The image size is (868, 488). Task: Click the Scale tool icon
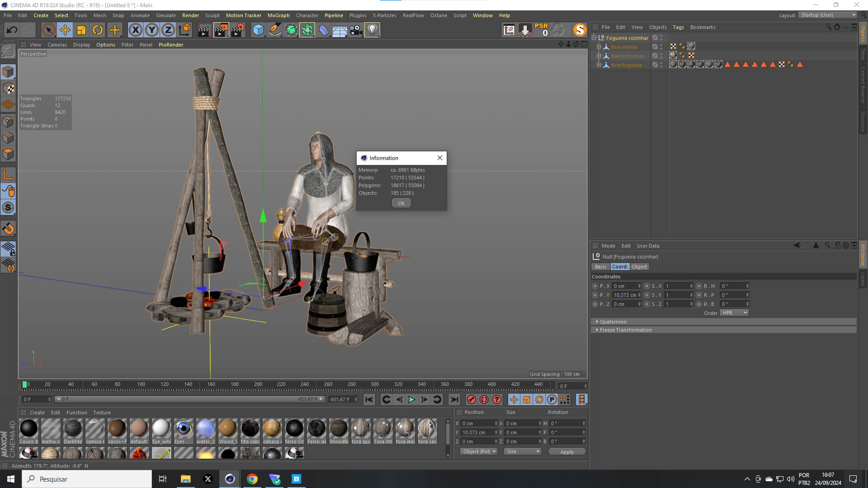pyautogui.click(x=81, y=30)
